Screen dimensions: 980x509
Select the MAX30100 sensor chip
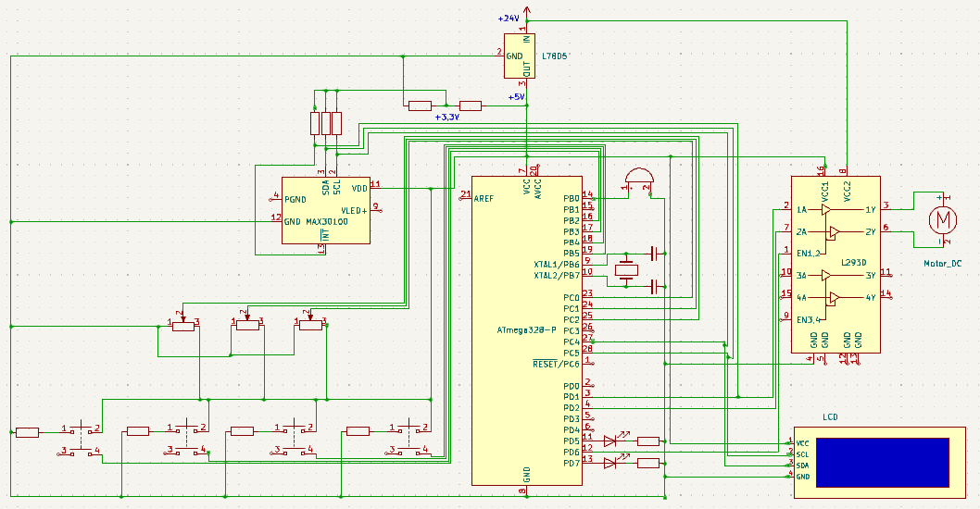click(325, 210)
